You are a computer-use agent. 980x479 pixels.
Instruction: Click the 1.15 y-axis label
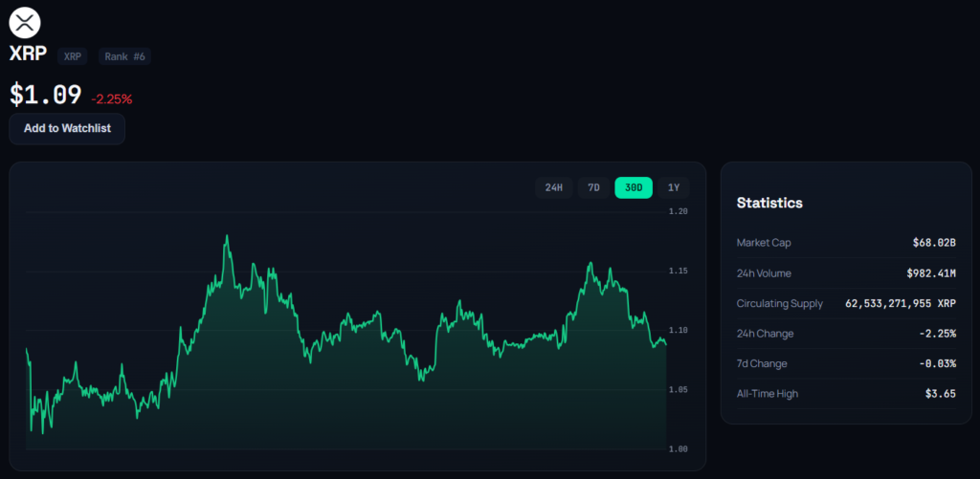[679, 271]
